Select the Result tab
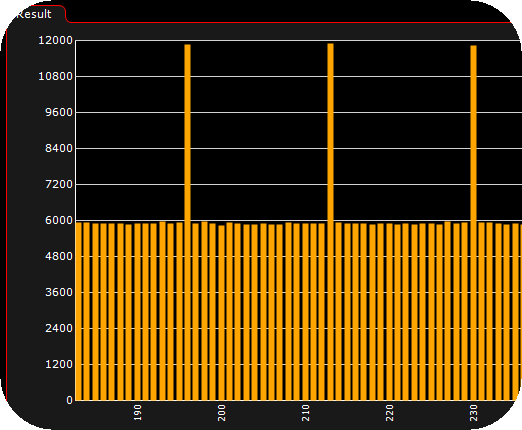The height and width of the screenshot is (430, 522). [34, 14]
